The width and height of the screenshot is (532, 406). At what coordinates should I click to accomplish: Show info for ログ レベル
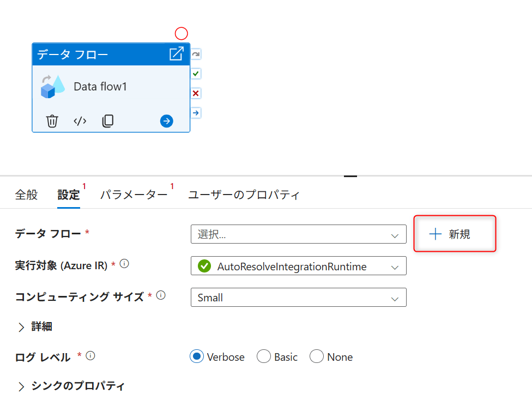click(90, 355)
